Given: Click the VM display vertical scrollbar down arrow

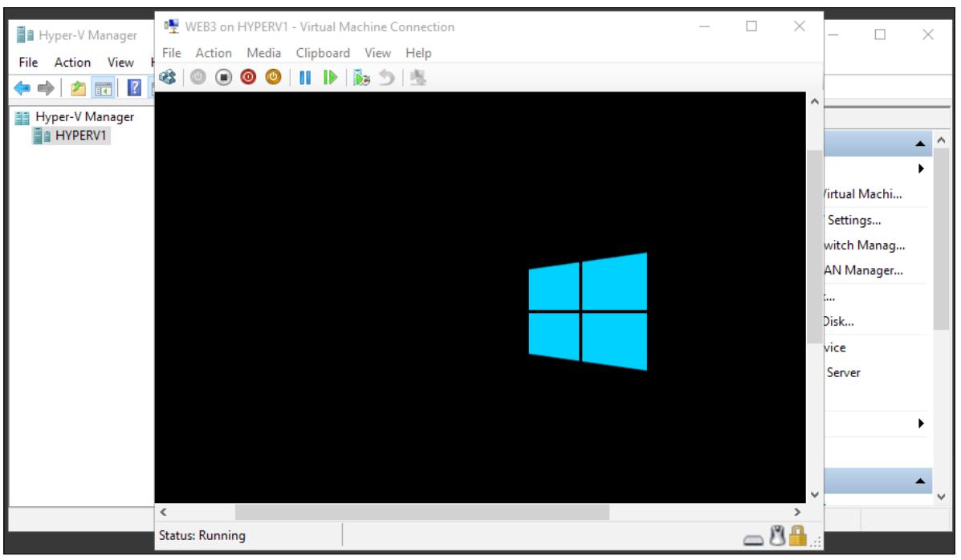Looking at the screenshot, I should [815, 494].
